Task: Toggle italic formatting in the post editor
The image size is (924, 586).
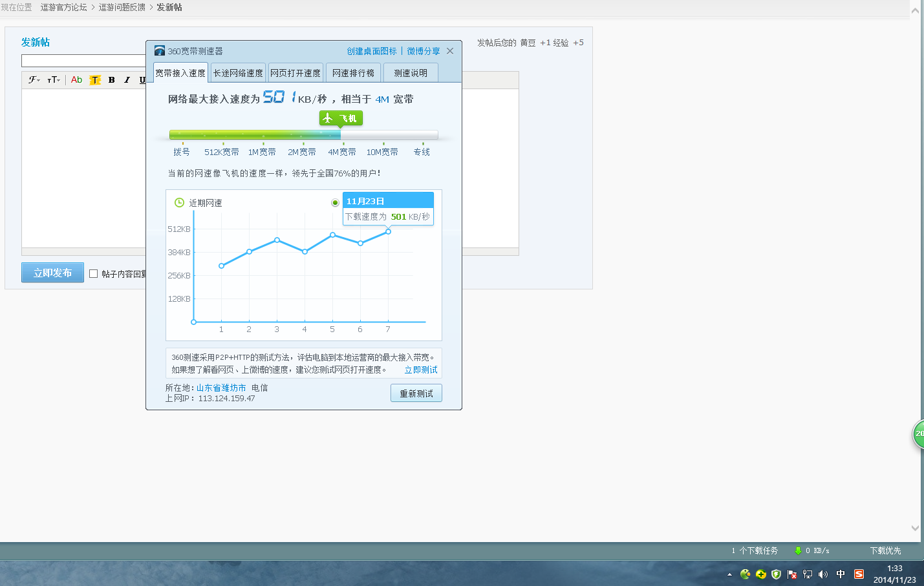Action: [127, 80]
